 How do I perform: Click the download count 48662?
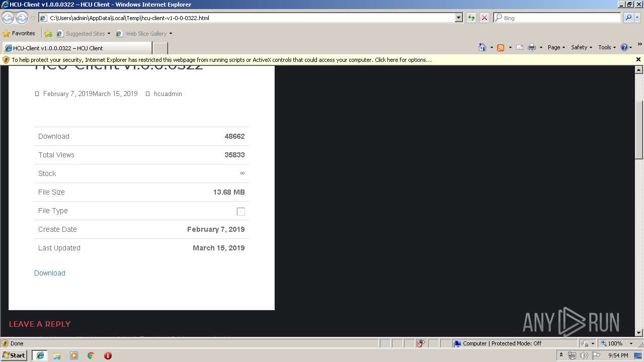point(234,136)
